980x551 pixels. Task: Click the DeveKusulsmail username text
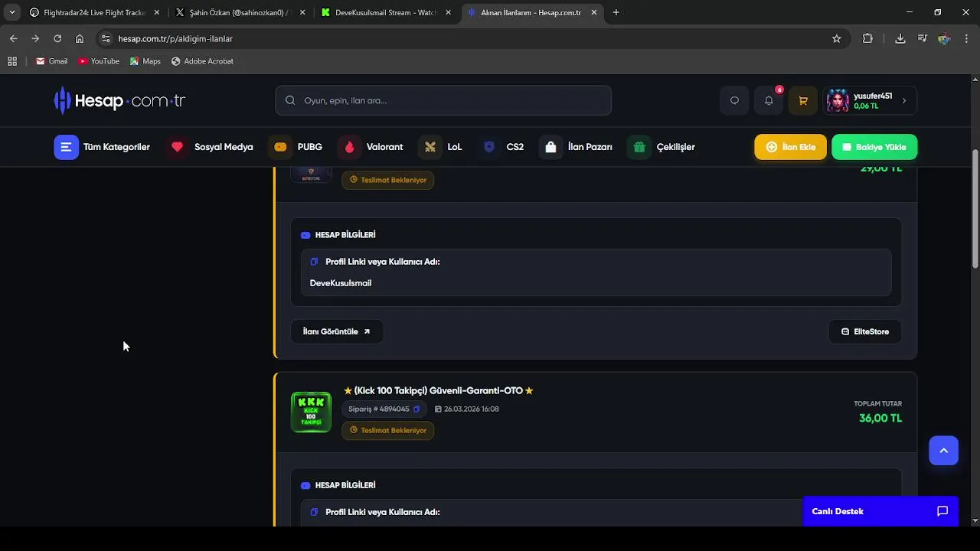pos(341,283)
